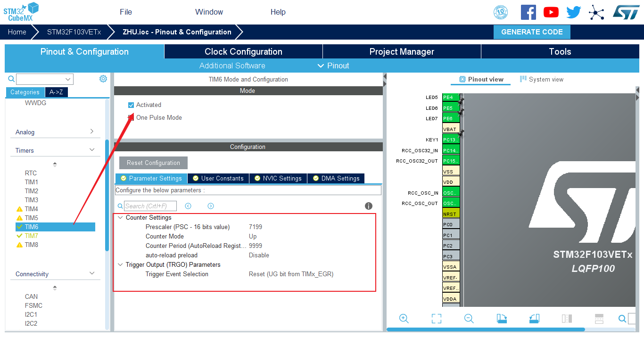
Task: Click the PE4 pin labeled LED5
Action: [451, 98]
